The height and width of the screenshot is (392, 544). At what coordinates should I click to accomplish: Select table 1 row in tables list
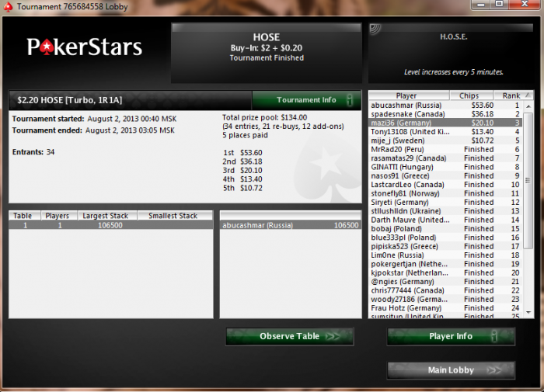coord(110,225)
